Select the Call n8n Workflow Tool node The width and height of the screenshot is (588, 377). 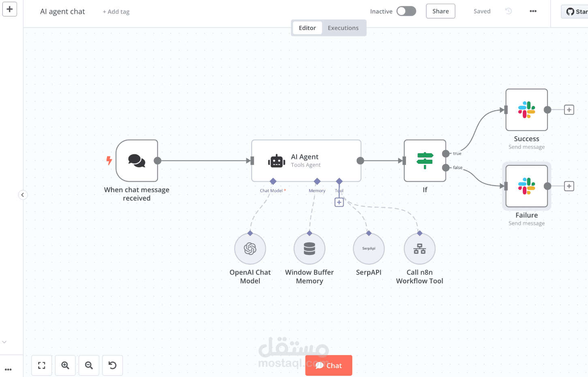coord(419,248)
